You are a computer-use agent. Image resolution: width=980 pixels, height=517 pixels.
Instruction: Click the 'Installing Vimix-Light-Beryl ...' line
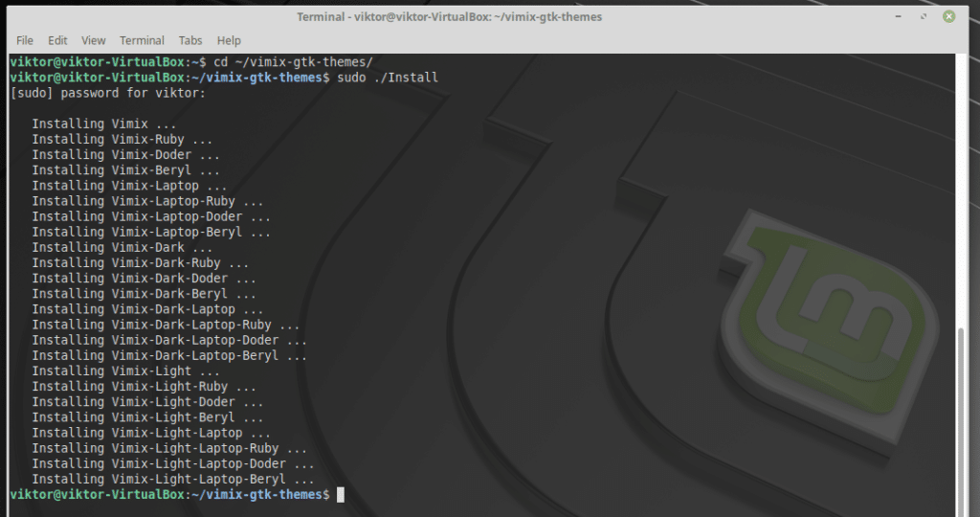(147, 417)
